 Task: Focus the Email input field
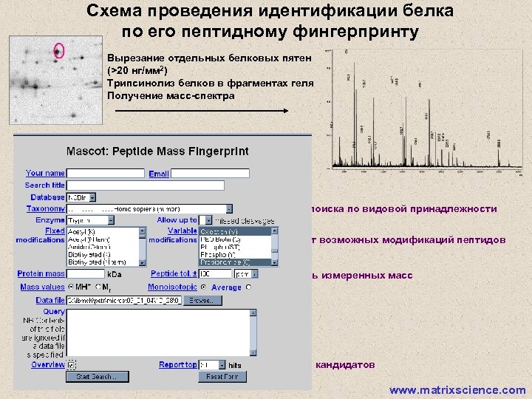click(x=210, y=174)
